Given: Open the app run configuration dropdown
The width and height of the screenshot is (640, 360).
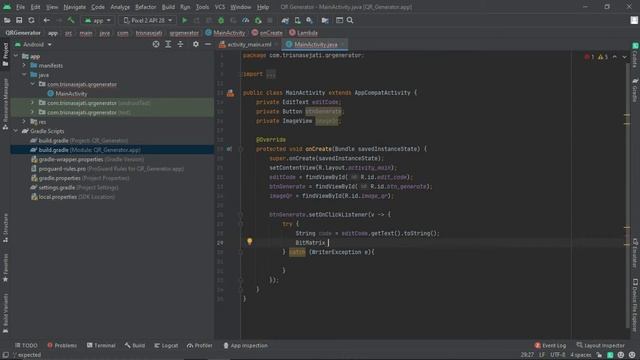Looking at the screenshot, I should tap(97, 20).
